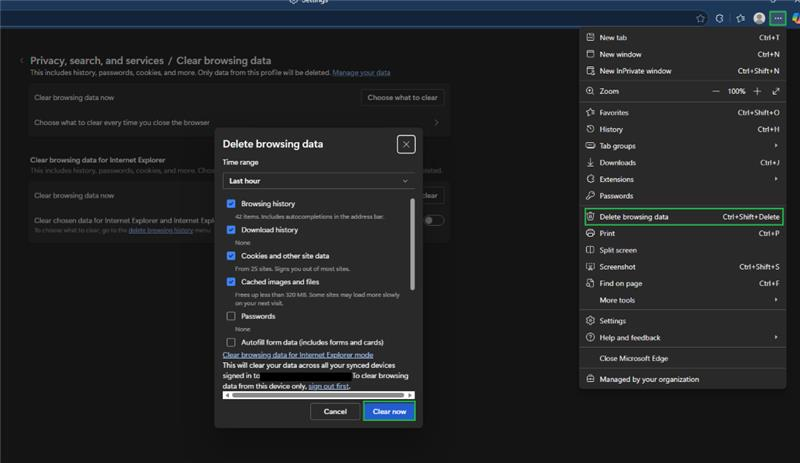
Task: Open the Manage your data link
Action: pyautogui.click(x=361, y=72)
